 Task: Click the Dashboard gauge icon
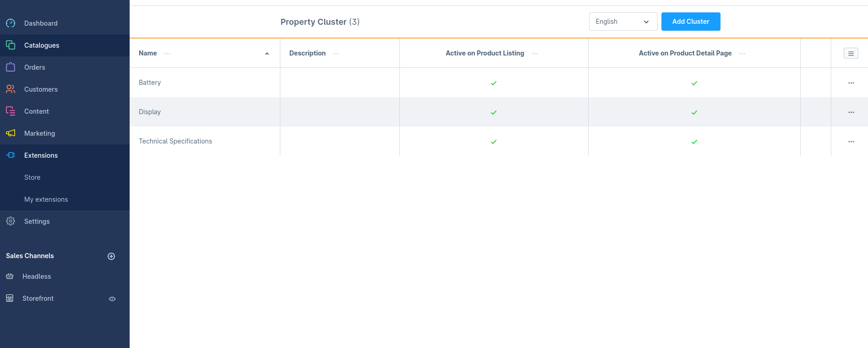(x=11, y=23)
